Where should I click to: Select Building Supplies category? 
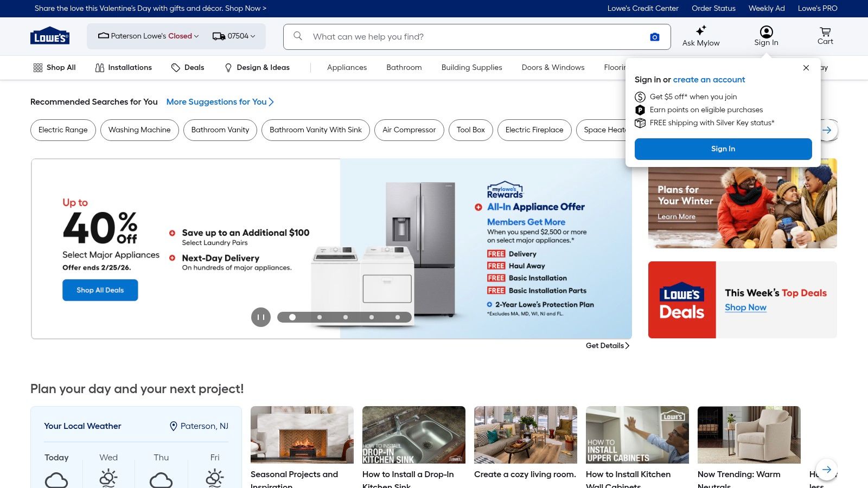coord(471,68)
